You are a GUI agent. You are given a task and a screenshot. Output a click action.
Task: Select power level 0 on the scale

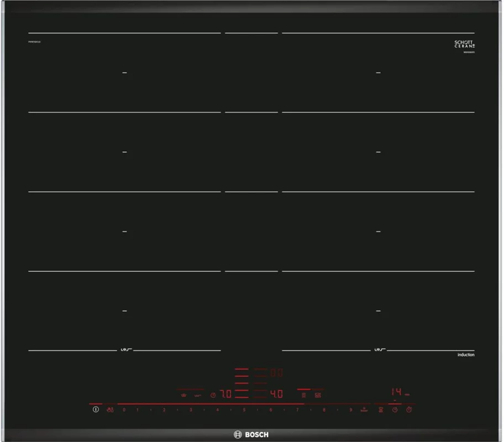click(124, 410)
